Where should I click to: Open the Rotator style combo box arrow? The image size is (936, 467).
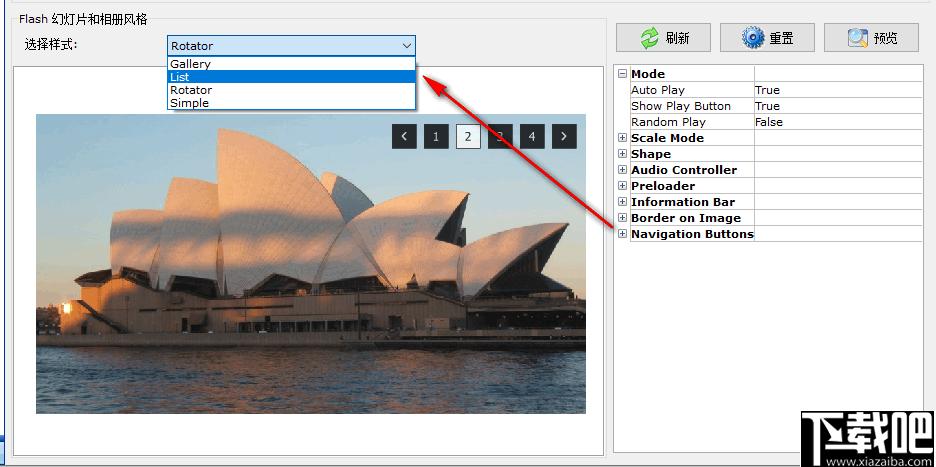coord(407,45)
